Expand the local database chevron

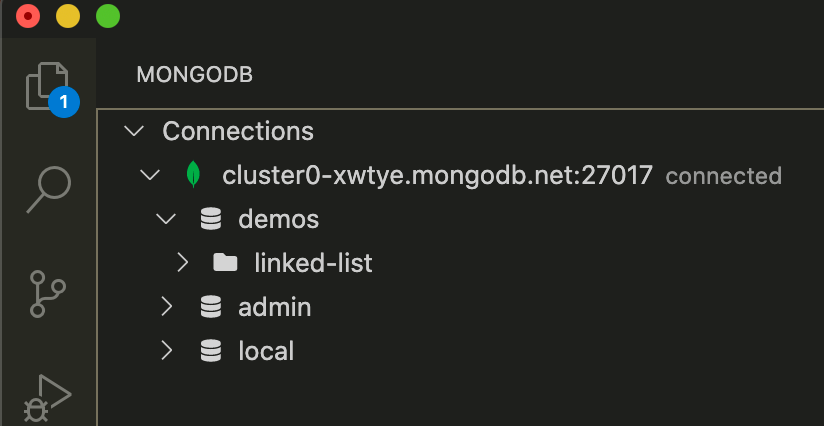pyautogui.click(x=167, y=351)
